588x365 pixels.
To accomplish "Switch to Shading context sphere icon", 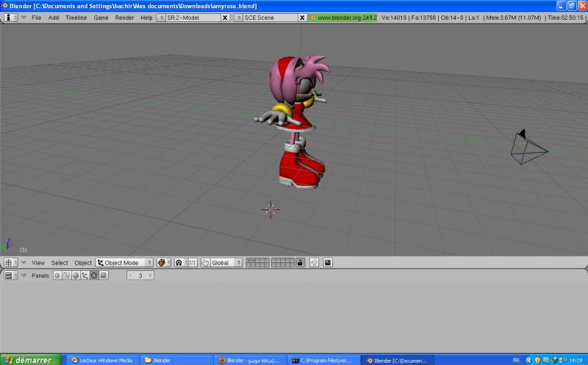I will click(x=76, y=275).
